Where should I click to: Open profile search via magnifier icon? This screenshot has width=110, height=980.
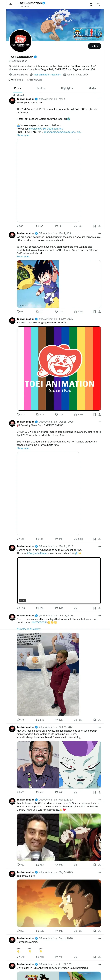click(98, 5)
